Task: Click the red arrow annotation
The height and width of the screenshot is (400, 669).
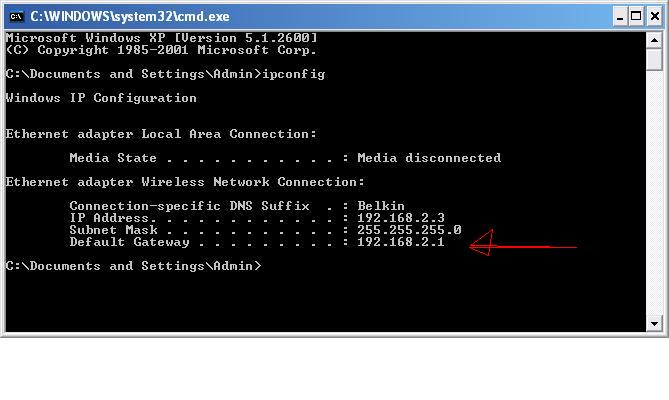Action: [x=523, y=244]
